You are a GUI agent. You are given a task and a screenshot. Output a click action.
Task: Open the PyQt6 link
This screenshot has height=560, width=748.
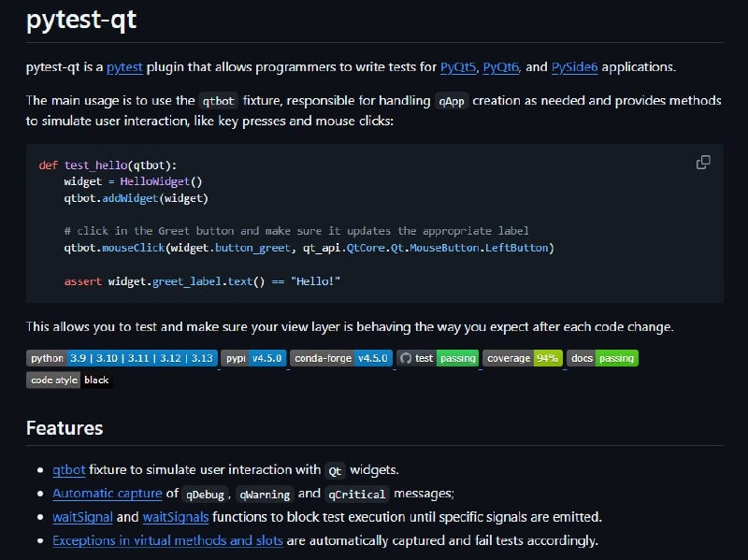(501, 66)
